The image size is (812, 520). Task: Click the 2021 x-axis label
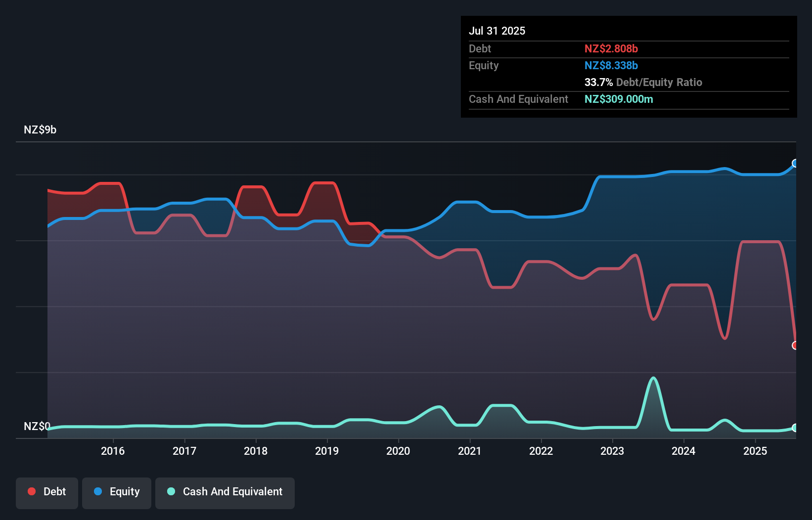click(x=470, y=451)
